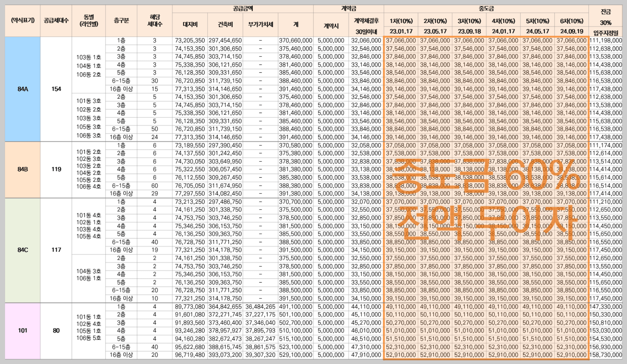Click the 156,930,000 balance cell
The height and width of the screenshot is (364, 627).
pos(605,347)
